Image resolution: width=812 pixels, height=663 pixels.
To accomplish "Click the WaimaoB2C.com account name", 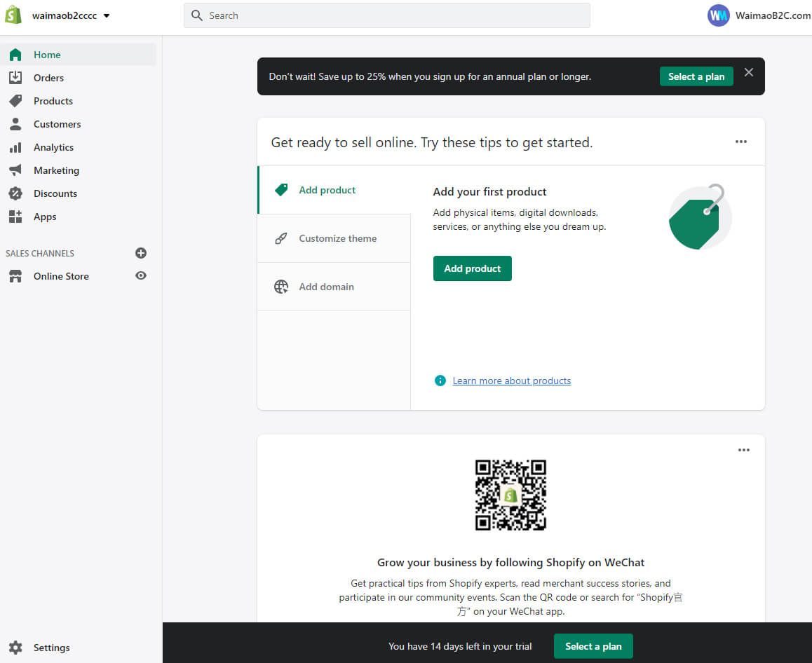I will coord(773,15).
